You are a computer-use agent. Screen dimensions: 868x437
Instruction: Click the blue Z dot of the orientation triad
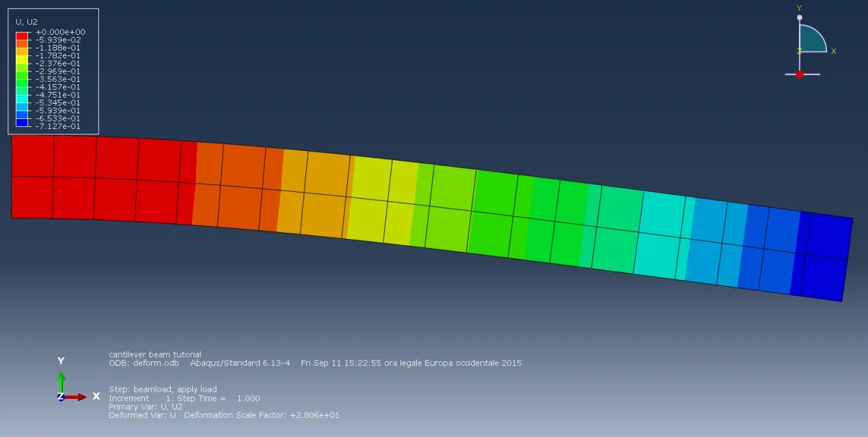tap(61, 397)
